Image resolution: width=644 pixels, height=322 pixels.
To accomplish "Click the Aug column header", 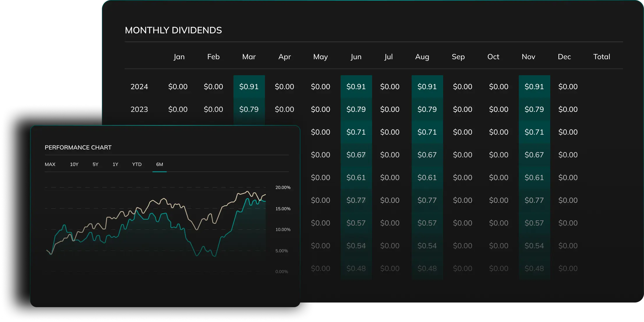I will coord(422,57).
